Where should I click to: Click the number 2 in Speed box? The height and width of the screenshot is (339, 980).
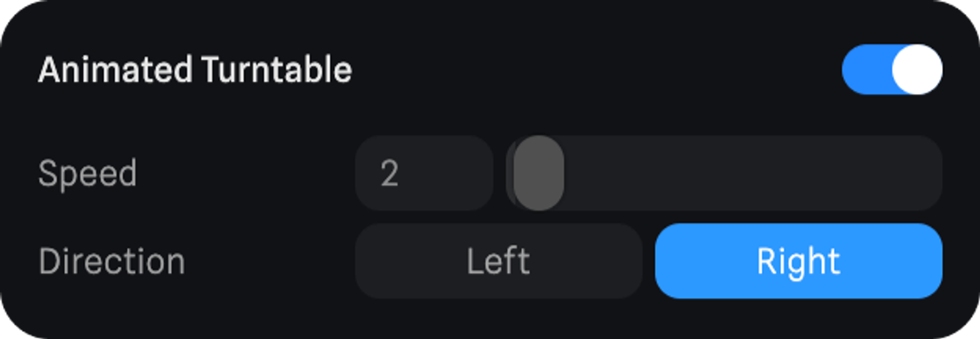[x=390, y=173]
